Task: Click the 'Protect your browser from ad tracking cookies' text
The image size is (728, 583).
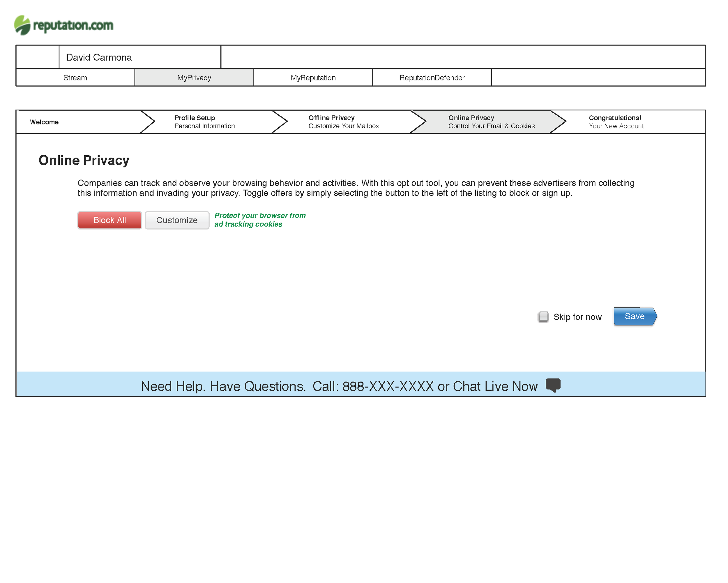Action: click(x=260, y=220)
